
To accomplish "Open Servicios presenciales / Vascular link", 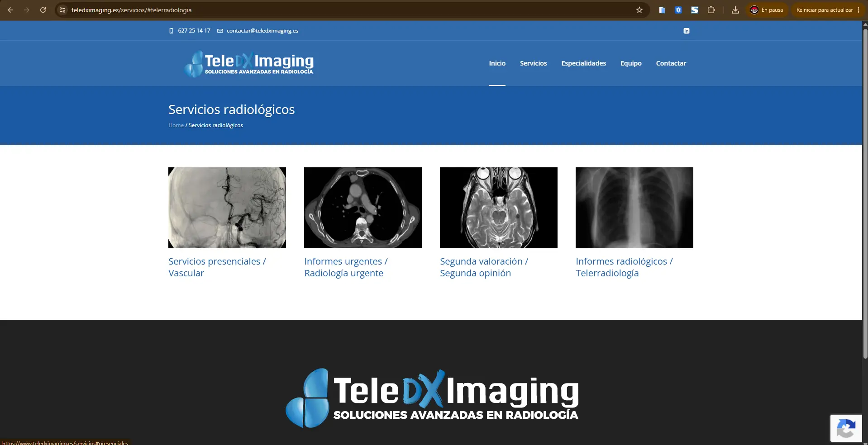I will click(217, 267).
